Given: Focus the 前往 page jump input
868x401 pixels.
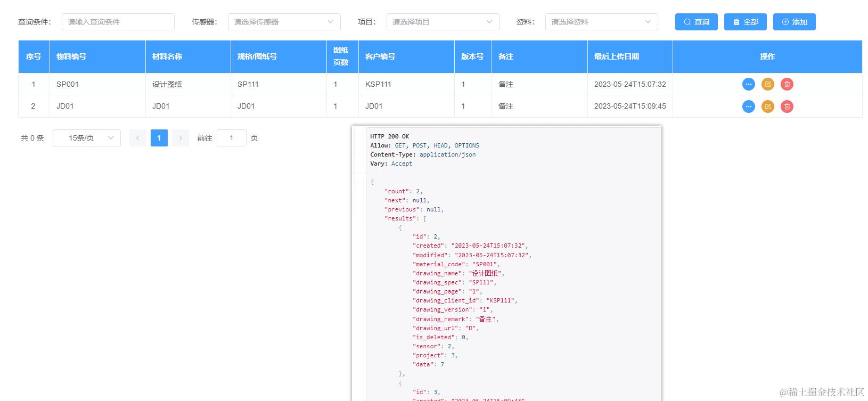Looking at the screenshot, I should [232, 138].
